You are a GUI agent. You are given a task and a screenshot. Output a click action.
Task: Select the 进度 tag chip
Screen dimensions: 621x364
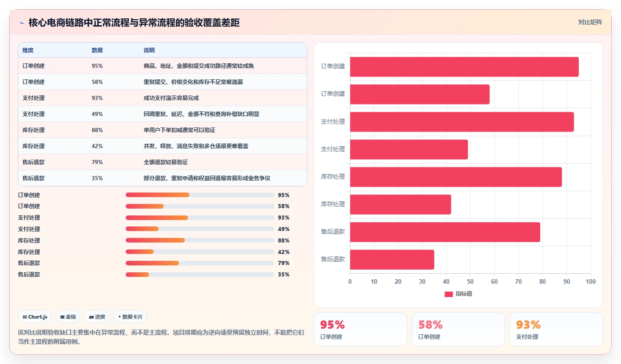pyautogui.click(x=97, y=317)
